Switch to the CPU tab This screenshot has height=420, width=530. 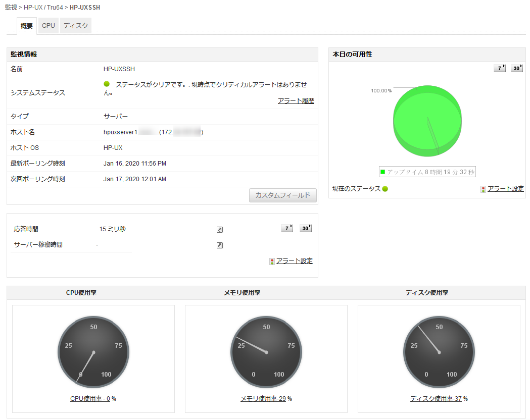49,26
